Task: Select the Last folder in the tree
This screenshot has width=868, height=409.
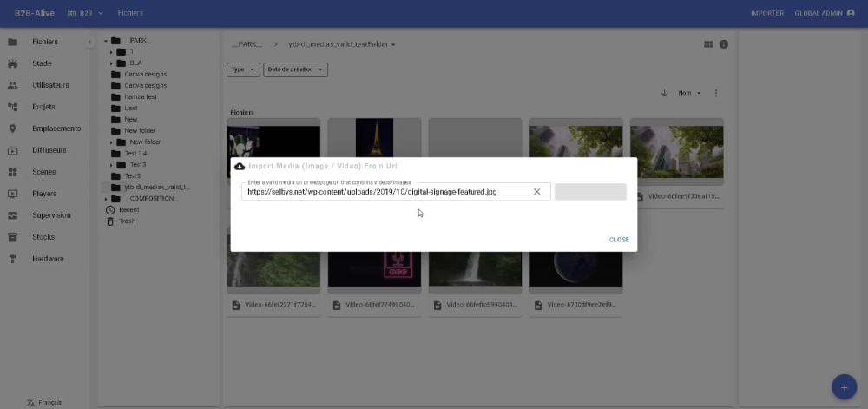Action: pos(131,108)
